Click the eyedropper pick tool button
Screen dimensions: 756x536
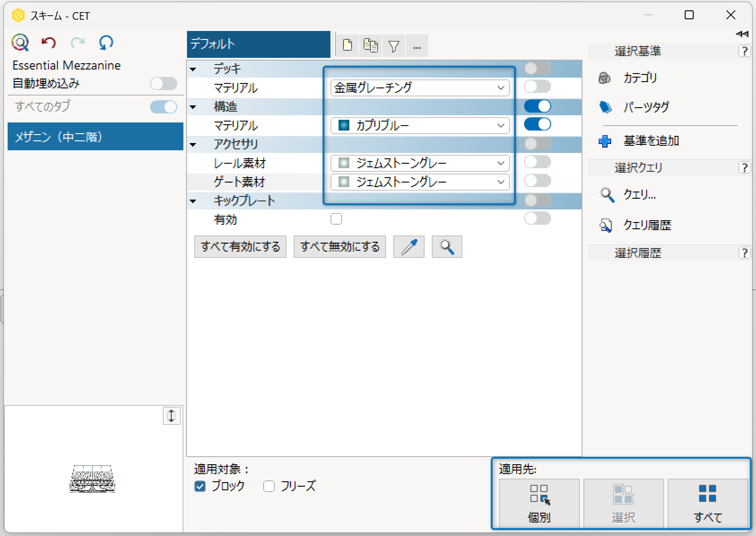click(x=409, y=247)
